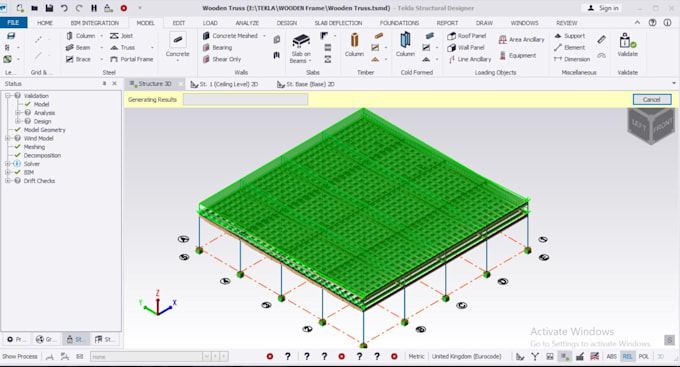Toggle 3D mode in status bar
The width and height of the screenshot is (680, 367).
[660, 357]
